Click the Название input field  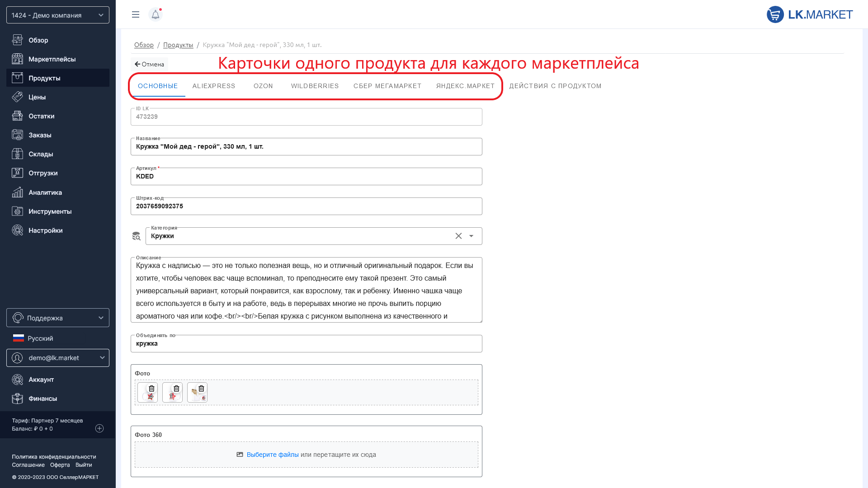click(307, 146)
